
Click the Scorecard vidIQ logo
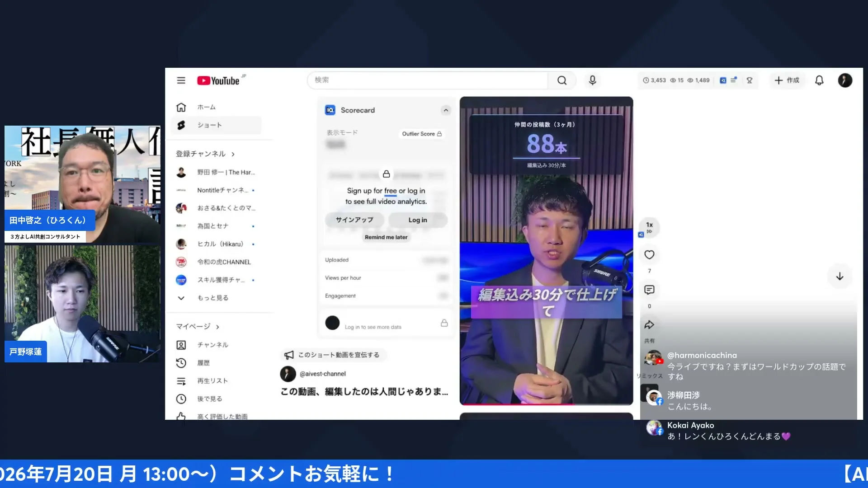[x=330, y=110]
